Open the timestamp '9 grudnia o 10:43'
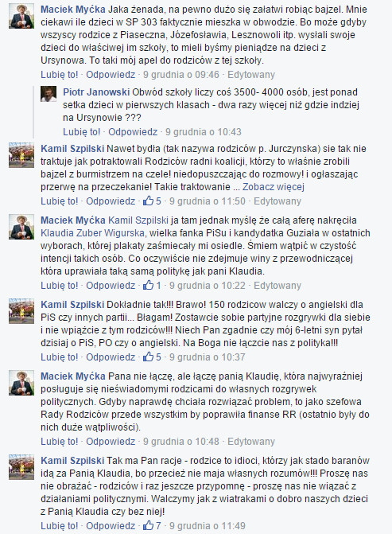The height and width of the screenshot is (534, 392). coord(203,132)
